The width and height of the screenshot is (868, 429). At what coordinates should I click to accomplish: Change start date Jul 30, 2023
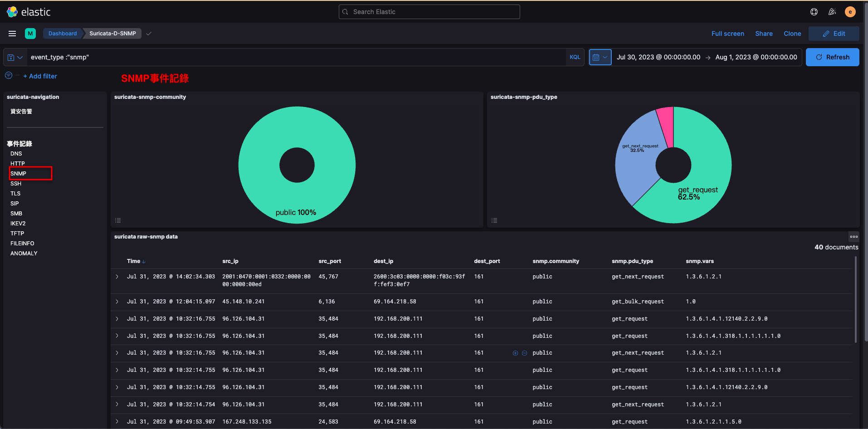[658, 57]
